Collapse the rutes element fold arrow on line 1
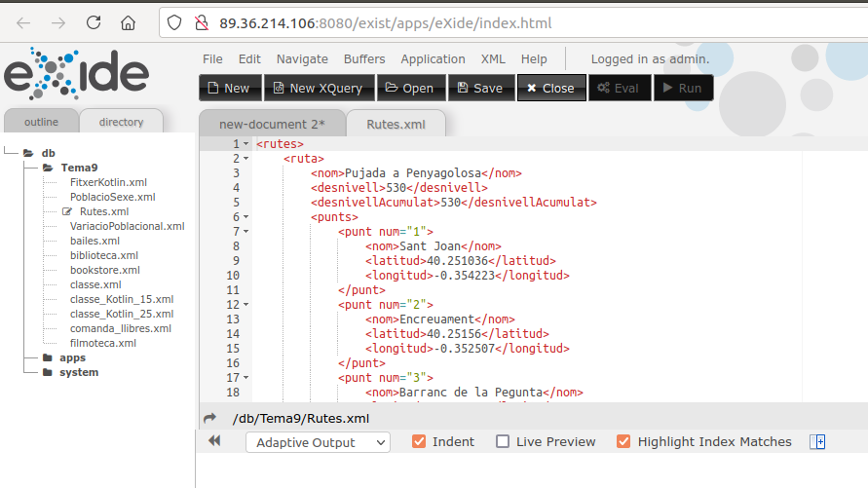The height and width of the screenshot is (488, 868). 246,144
